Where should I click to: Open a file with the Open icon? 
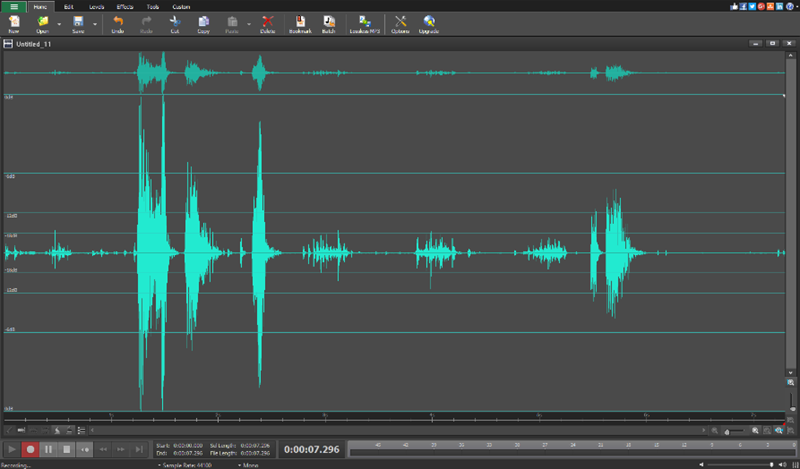click(42, 24)
